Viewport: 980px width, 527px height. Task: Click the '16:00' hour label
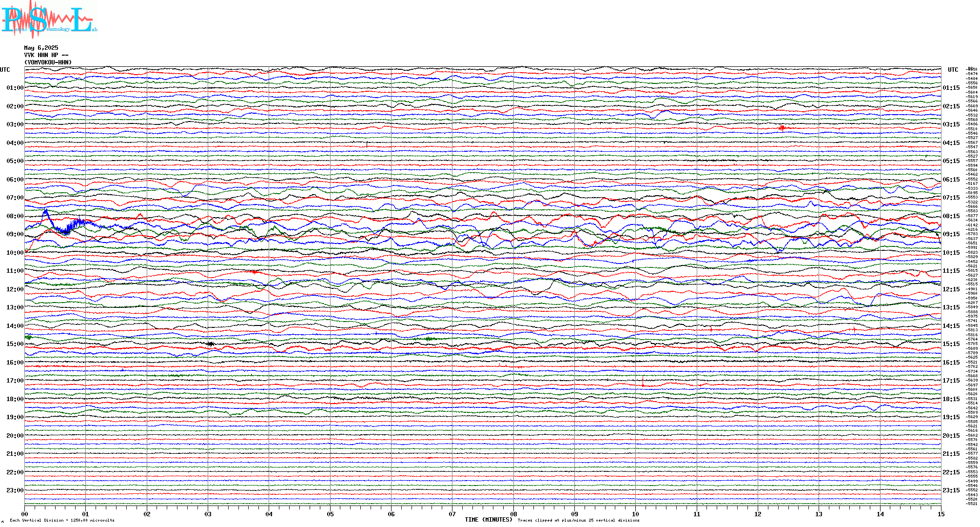[x=15, y=363]
